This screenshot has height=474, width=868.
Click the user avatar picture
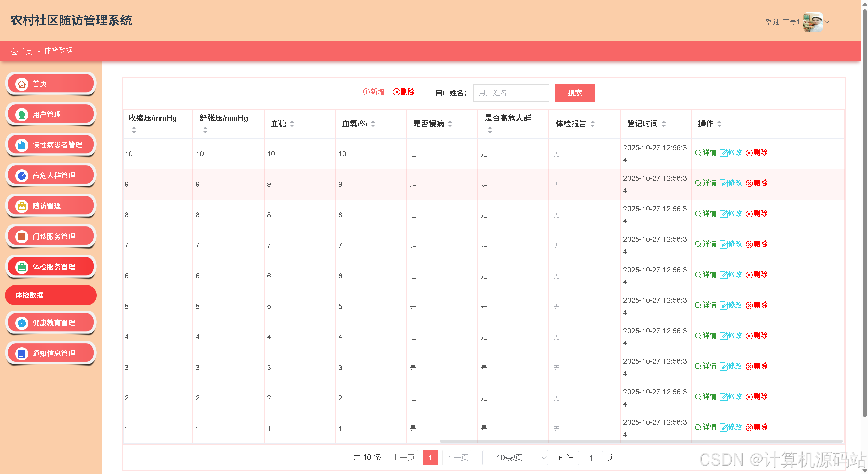813,22
